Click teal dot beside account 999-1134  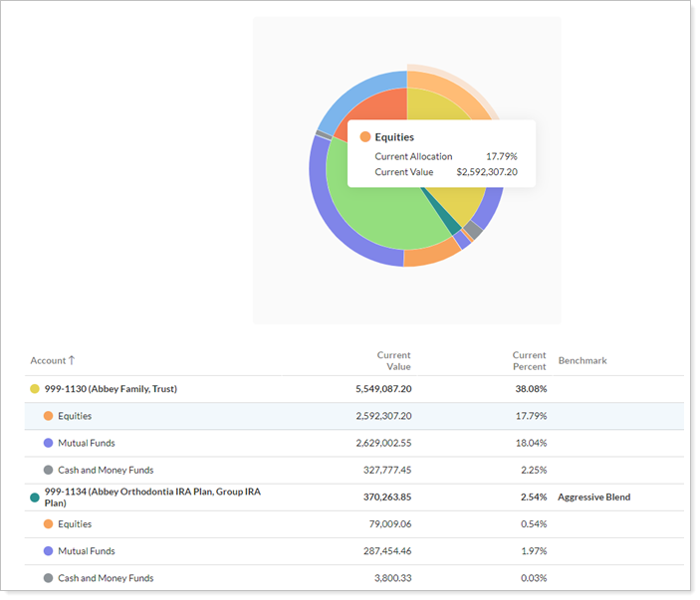[x=35, y=497]
